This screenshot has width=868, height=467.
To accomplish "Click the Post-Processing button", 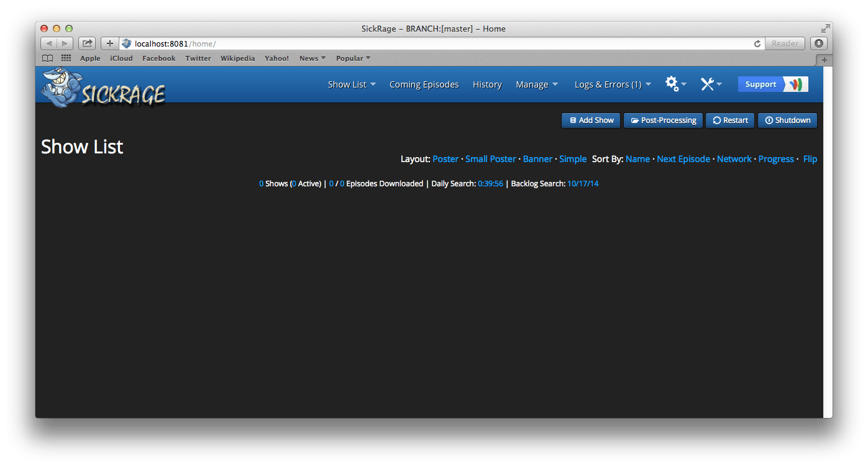I will (663, 120).
